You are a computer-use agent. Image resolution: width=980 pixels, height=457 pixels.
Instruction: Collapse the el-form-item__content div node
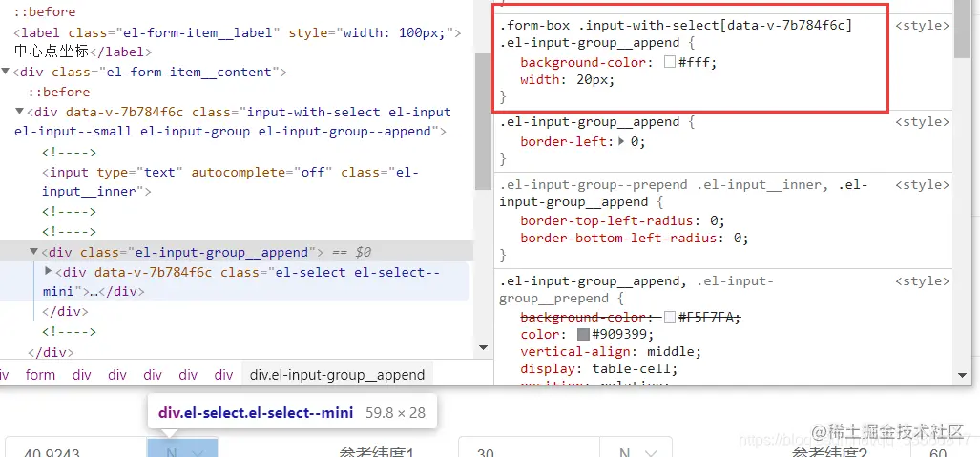coord(6,72)
